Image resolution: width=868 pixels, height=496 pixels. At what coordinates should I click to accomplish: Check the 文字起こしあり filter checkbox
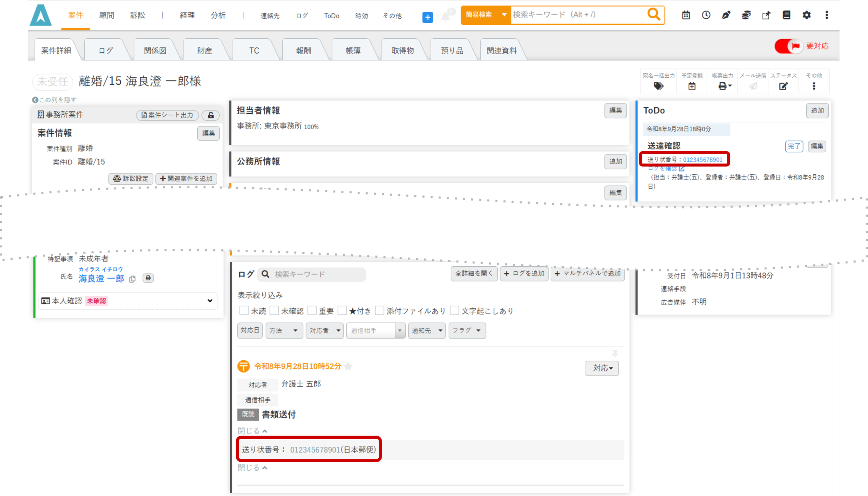coord(454,310)
